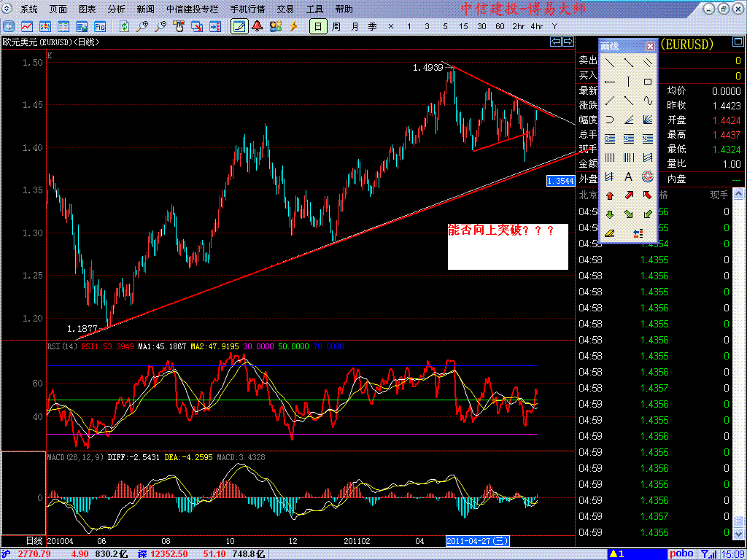This screenshot has width=747, height=560.
Task: Click the Y period button
Action: 554,27
